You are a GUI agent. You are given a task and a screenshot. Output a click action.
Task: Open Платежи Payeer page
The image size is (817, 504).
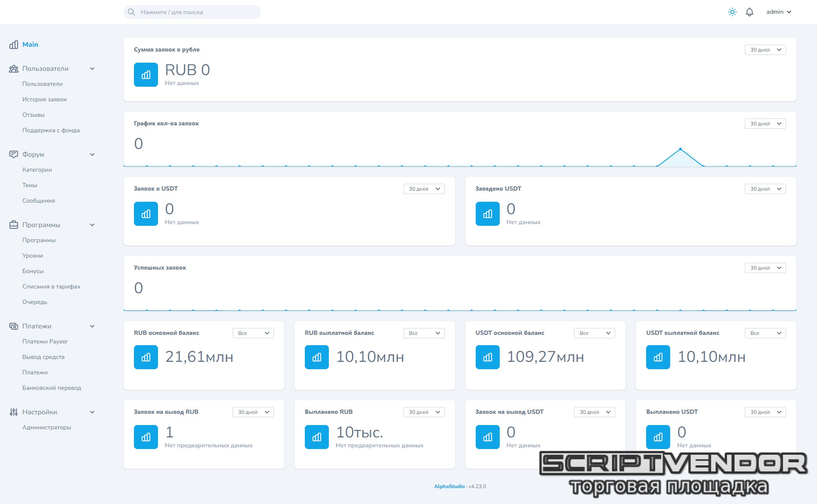click(45, 342)
